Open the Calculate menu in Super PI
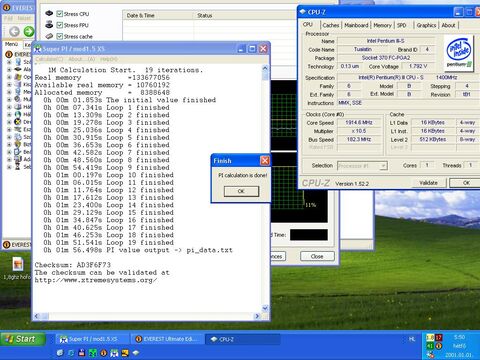The width and height of the screenshot is (480, 360). point(49,59)
